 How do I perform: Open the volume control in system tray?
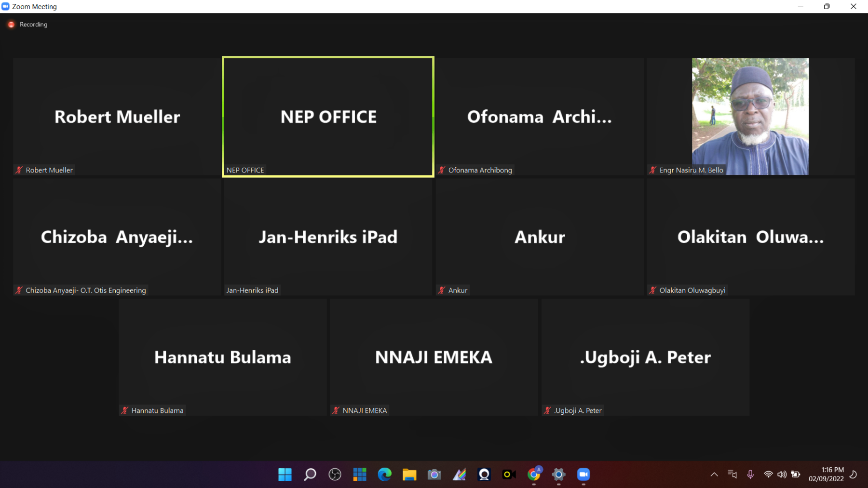coord(782,475)
